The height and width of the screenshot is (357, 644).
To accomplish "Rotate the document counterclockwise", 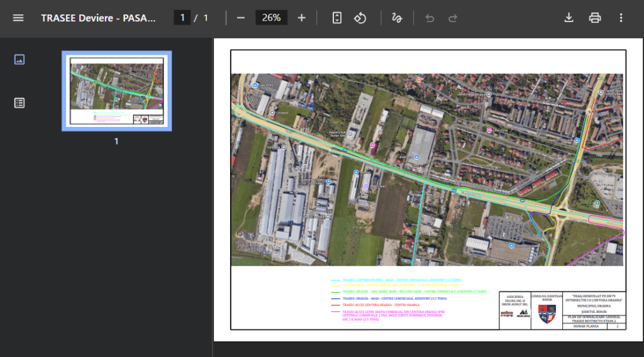I will point(360,18).
